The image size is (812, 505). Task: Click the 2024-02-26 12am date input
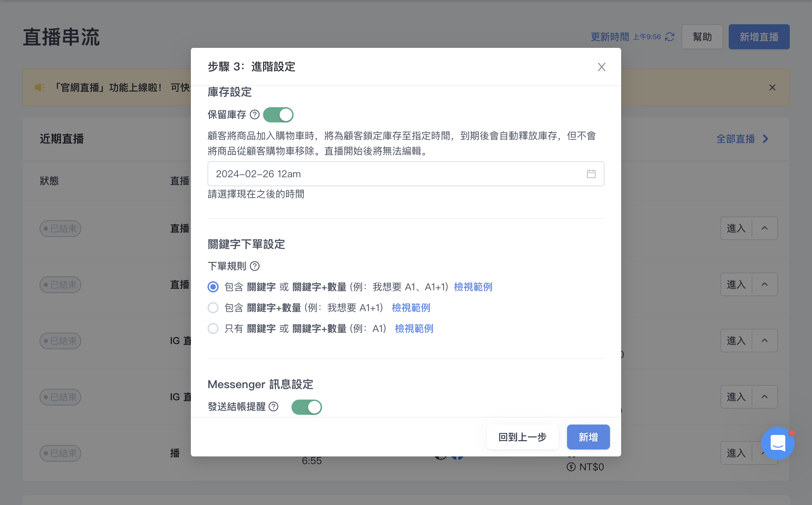(406, 174)
